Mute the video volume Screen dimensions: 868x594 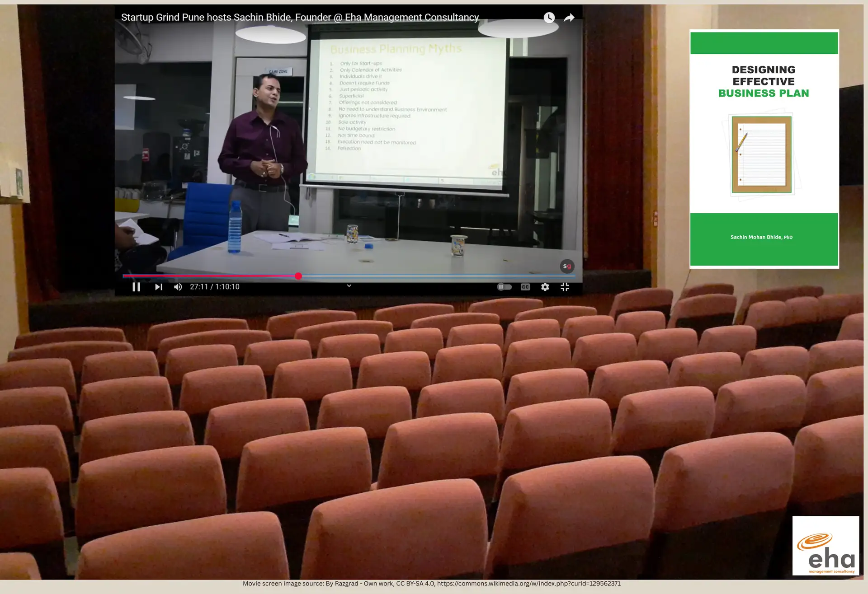point(178,287)
